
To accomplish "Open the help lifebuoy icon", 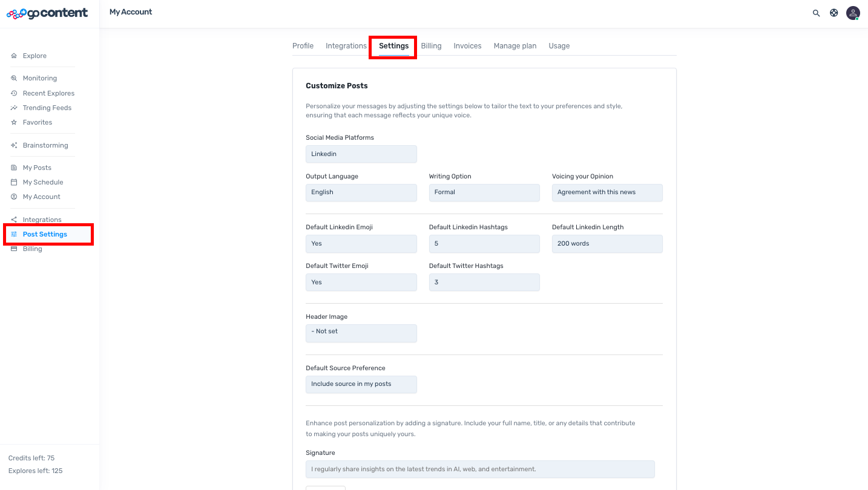I will (833, 13).
